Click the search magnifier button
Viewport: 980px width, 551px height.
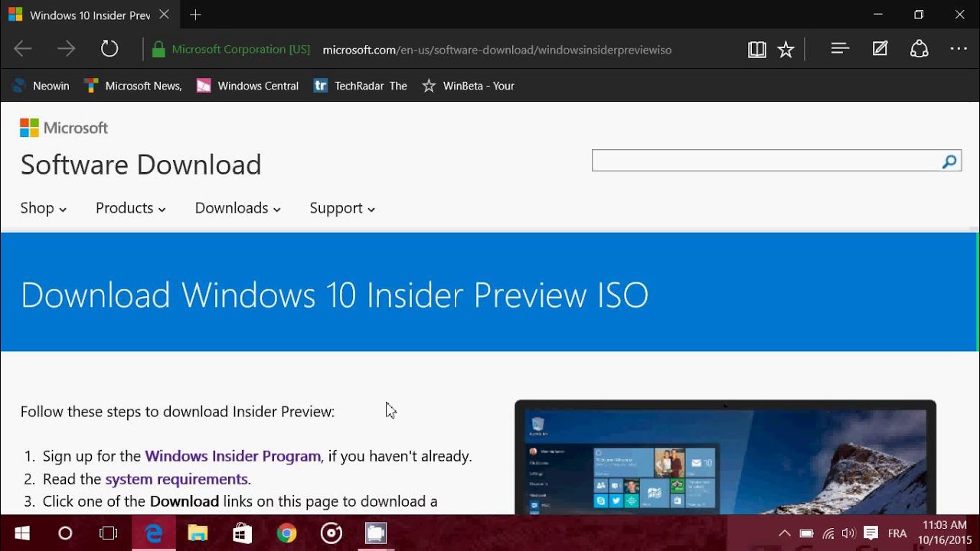[949, 161]
